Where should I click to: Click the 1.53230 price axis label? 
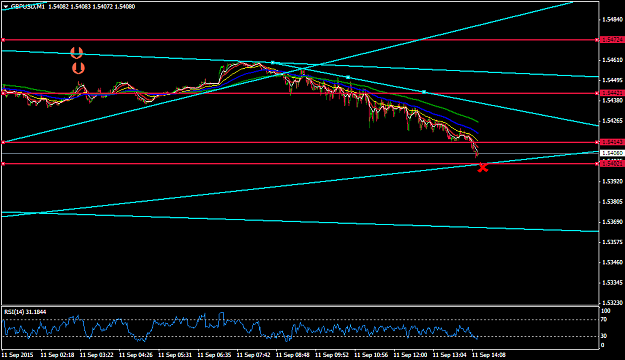coord(612,303)
